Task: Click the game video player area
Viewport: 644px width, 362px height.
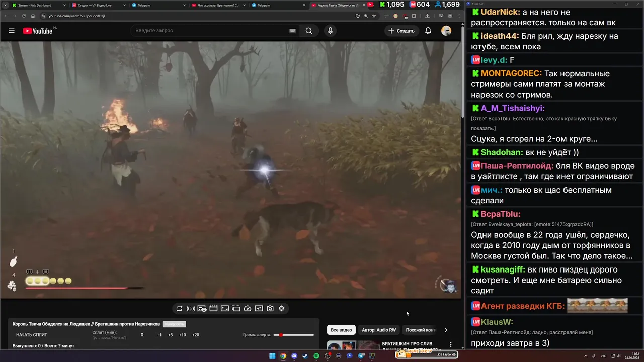Action: 230,169
